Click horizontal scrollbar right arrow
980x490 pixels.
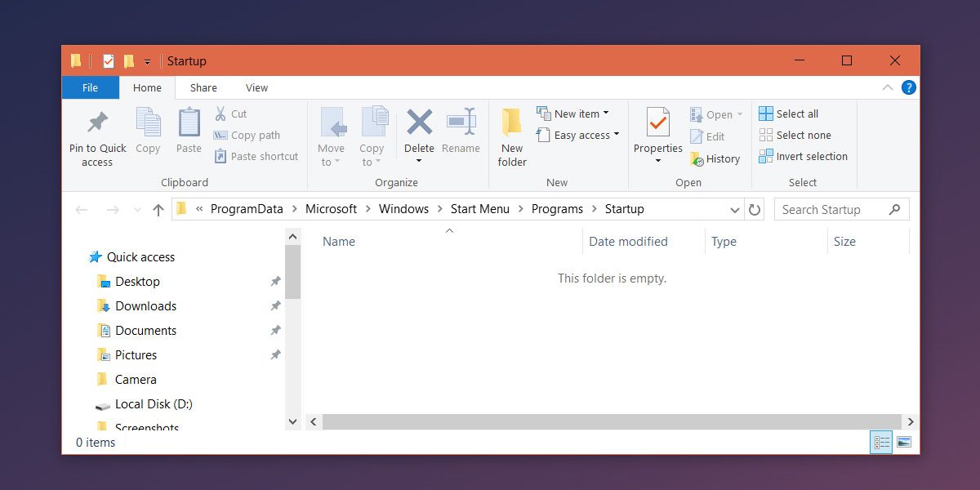coord(911,421)
